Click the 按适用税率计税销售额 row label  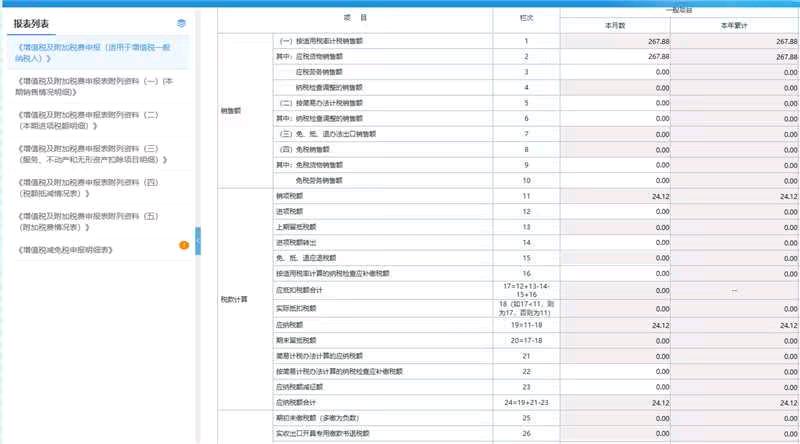(321, 41)
